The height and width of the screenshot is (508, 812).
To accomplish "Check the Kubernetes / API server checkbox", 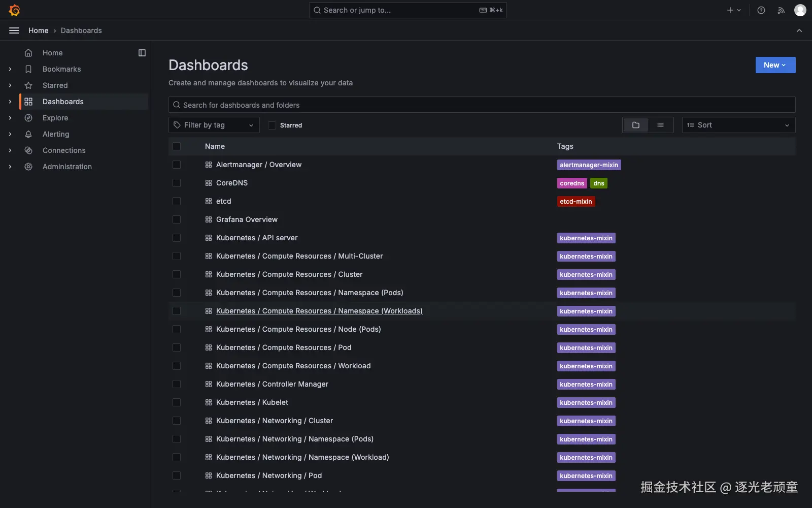I will pyautogui.click(x=177, y=238).
